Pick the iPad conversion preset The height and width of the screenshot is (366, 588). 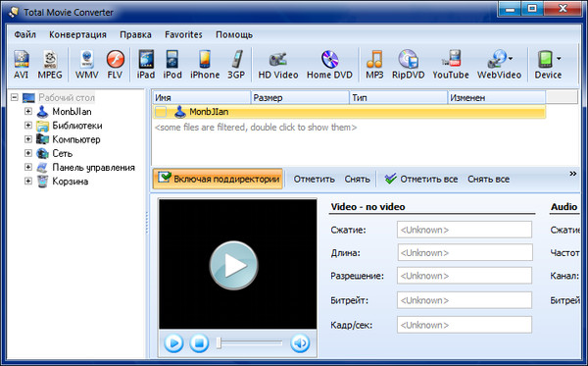[x=146, y=65]
